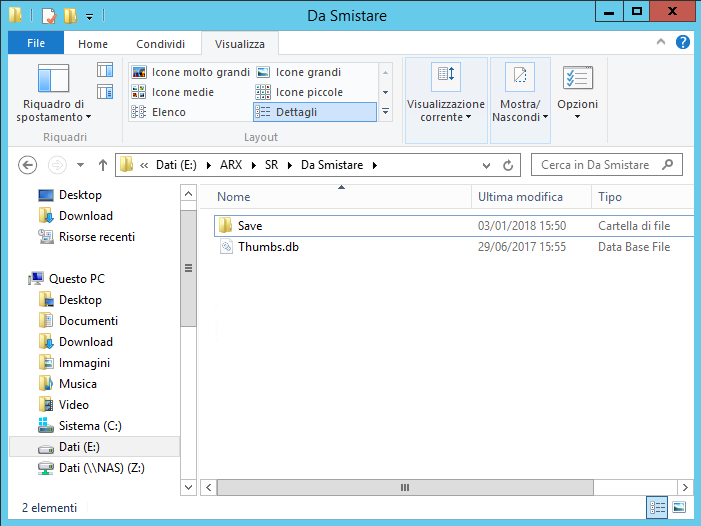Open Visualizzazione corrente view options

(446, 110)
